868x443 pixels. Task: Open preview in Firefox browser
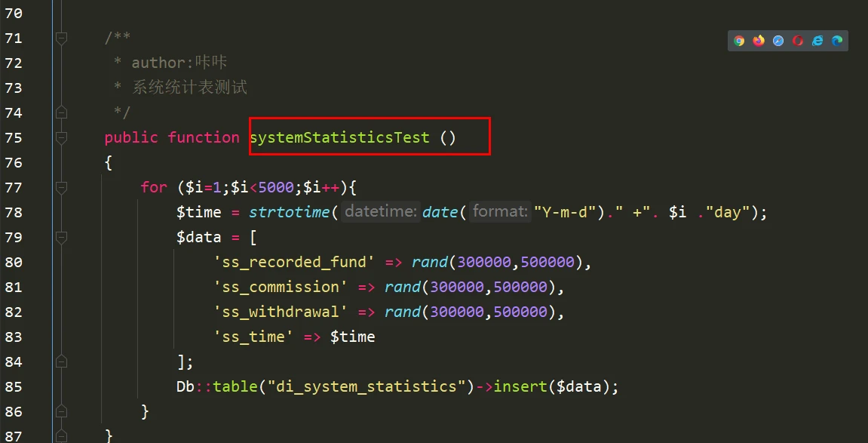[759, 41]
